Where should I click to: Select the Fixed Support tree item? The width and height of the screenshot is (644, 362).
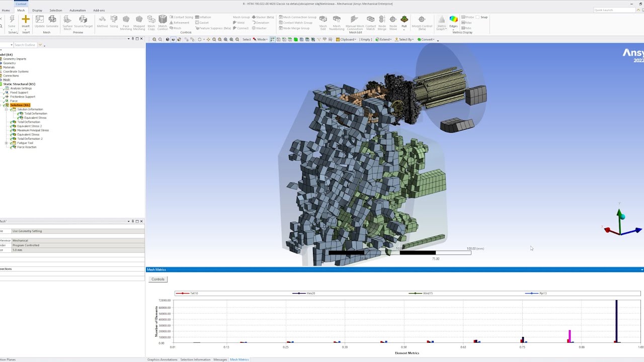pyautogui.click(x=19, y=93)
